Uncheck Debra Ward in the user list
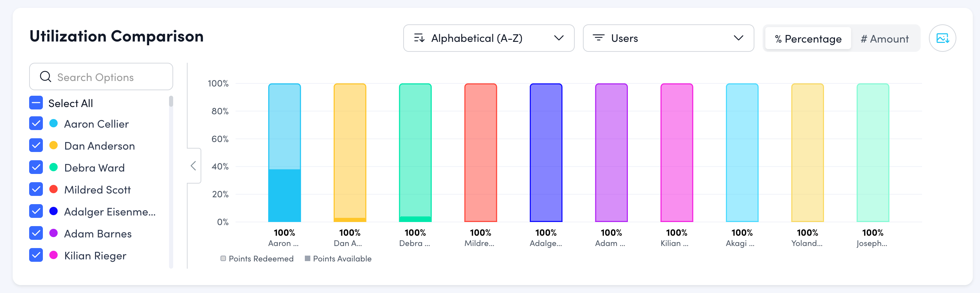980x293 pixels. point(35,167)
